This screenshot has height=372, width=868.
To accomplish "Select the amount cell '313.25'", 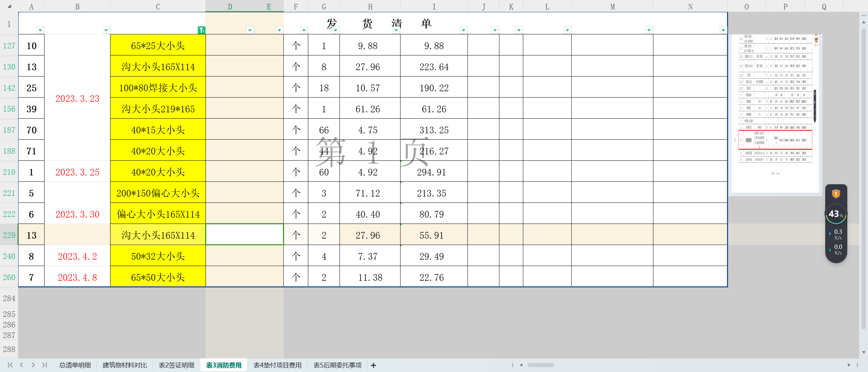I will pyautogui.click(x=434, y=130).
